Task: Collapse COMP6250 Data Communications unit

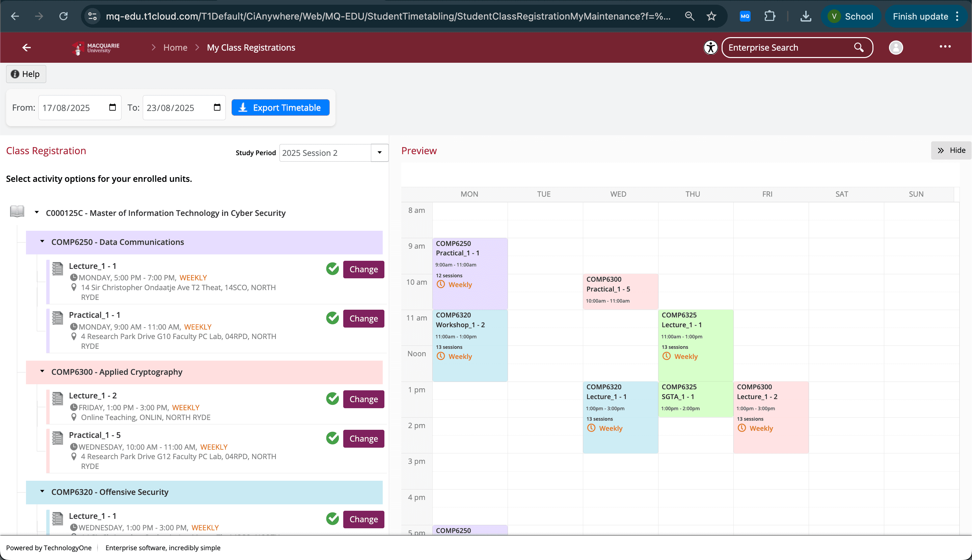Action: [42, 242]
